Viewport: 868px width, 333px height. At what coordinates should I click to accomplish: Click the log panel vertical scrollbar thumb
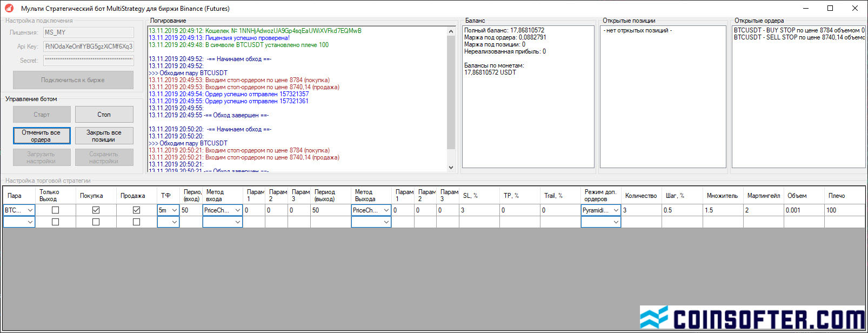point(451,92)
